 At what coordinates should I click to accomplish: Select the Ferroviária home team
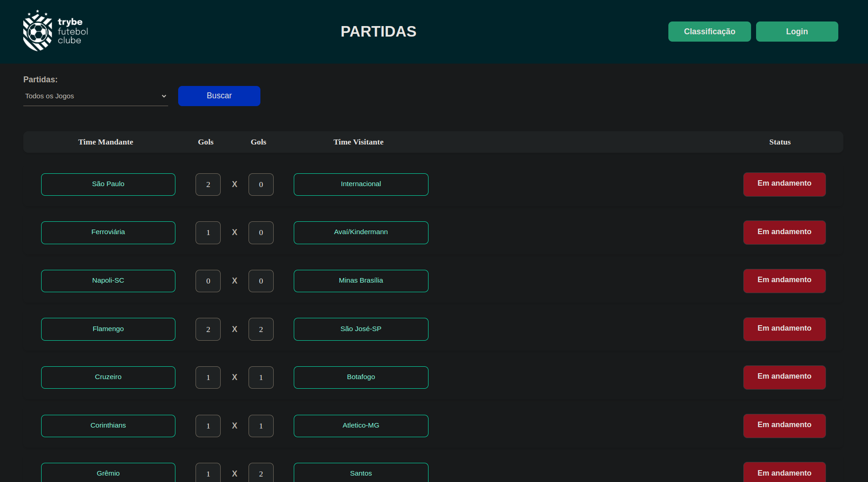108,232
